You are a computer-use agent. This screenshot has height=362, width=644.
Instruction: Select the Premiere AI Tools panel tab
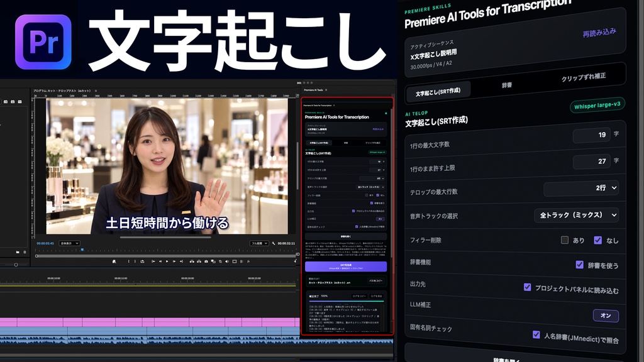(313, 90)
